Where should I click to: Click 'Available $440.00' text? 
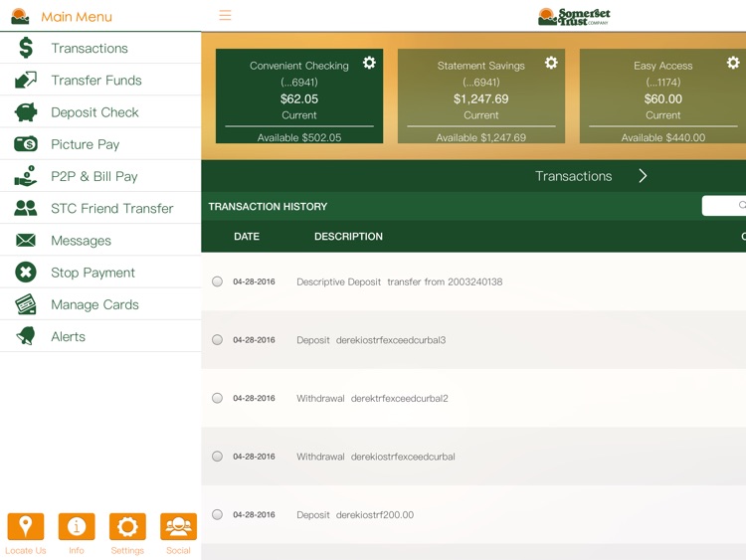click(x=662, y=137)
